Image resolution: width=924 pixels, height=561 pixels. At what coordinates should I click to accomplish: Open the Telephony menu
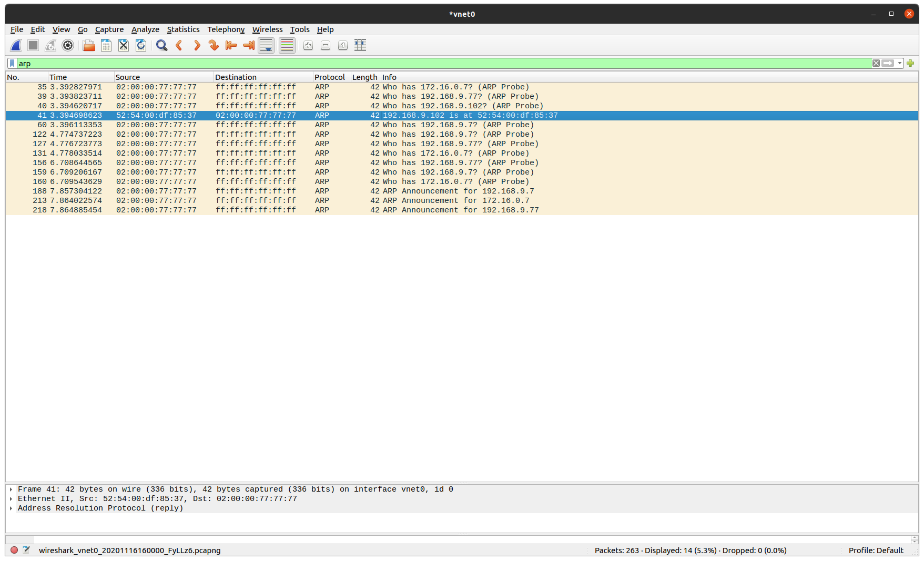(x=226, y=29)
